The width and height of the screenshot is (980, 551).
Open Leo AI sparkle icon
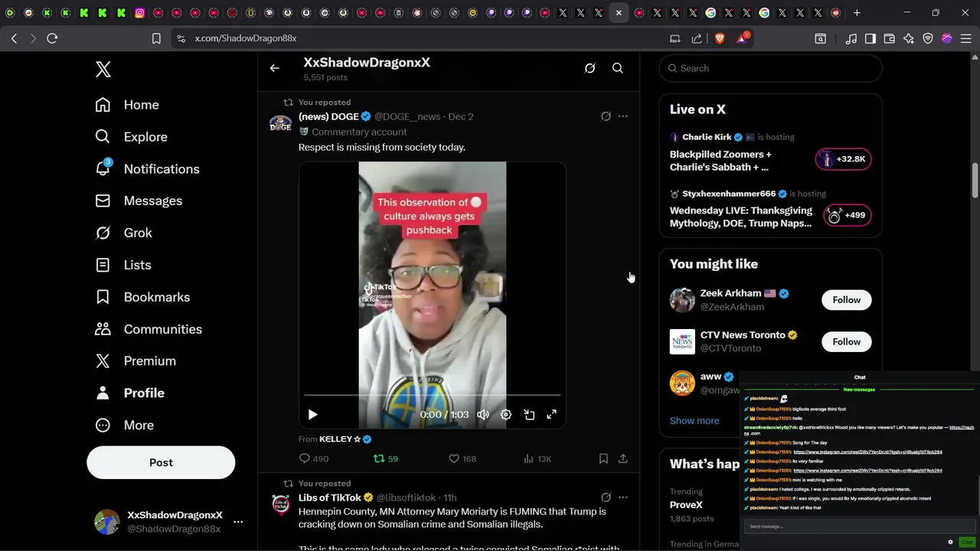click(909, 38)
